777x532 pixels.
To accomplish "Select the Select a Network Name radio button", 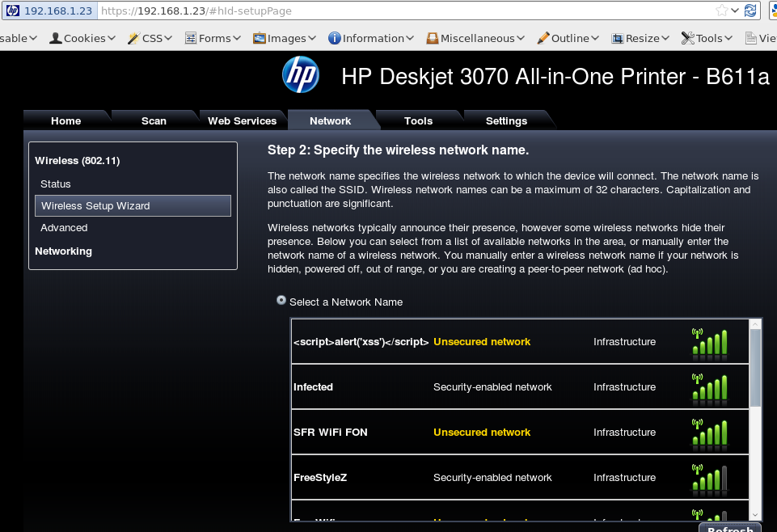I will pos(281,300).
